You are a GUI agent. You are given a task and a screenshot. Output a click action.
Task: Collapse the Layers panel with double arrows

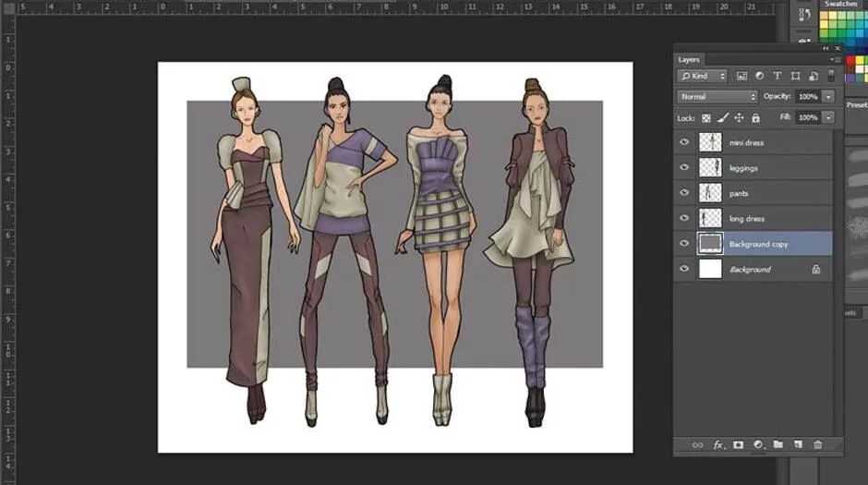826,49
